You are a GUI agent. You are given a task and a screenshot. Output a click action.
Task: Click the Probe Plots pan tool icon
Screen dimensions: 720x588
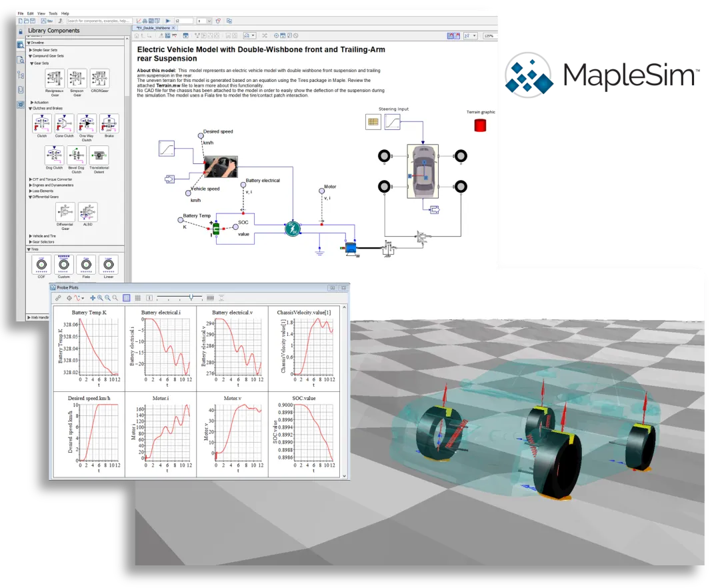click(92, 298)
